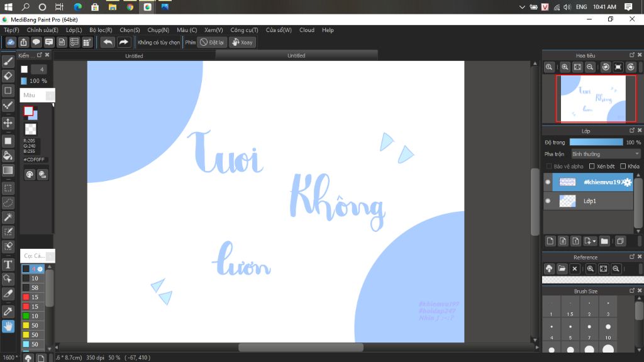Create a new layer in Layer panel
The width and height of the screenshot is (644, 362).
click(x=550, y=241)
